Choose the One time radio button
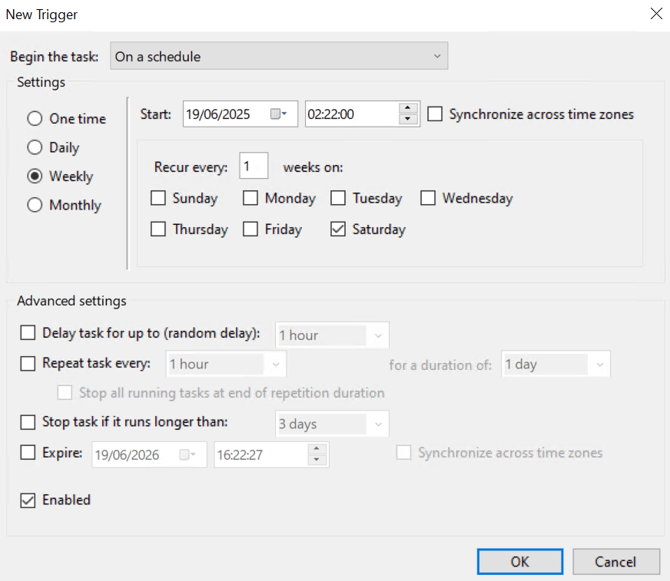Image resolution: width=670 pixels, height=581 pixels. click(35, 118)
